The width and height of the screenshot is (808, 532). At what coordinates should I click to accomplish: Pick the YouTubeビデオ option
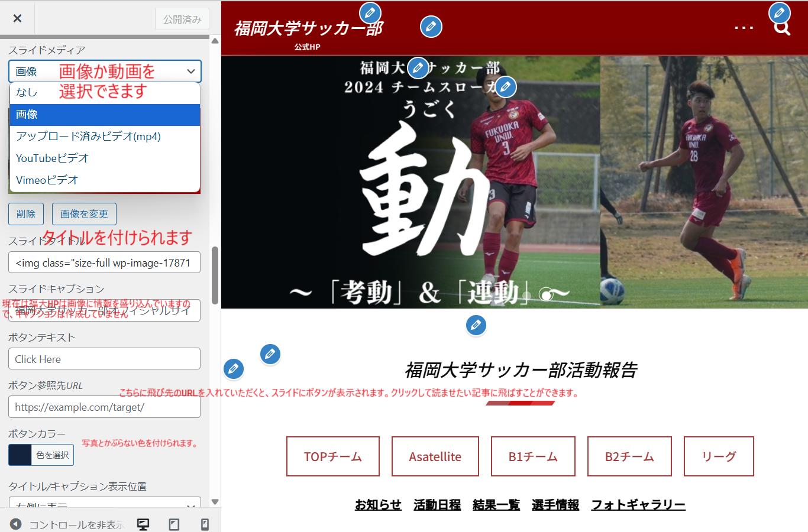pos(105,158)
